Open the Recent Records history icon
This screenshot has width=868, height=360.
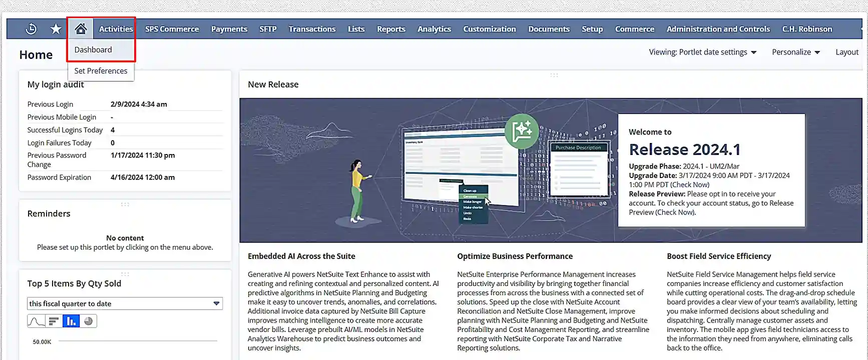[x=31, y=29]
